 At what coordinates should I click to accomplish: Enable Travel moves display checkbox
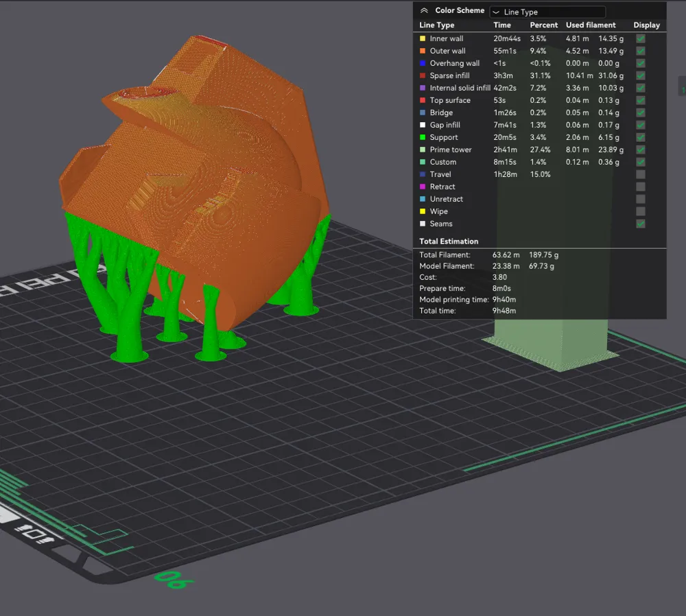(x=640, y=174)
